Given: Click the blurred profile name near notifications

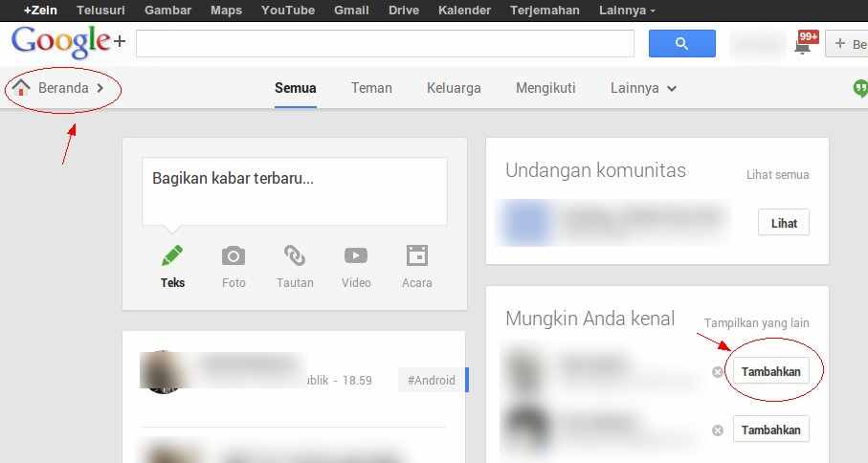Looking at the screenshot, I should coord(758,44).
